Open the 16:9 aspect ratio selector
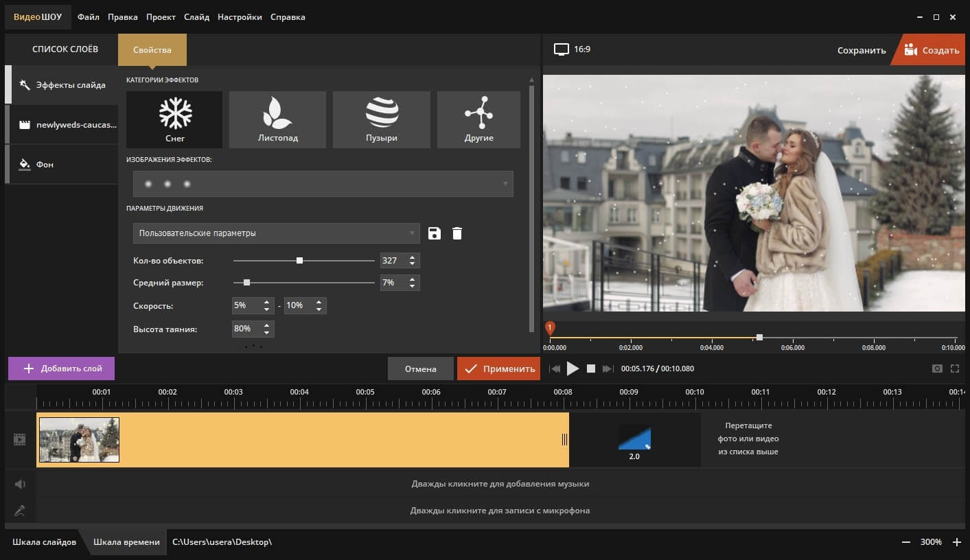This screenshot has height=560, width=970. click(x=573, y=49)
